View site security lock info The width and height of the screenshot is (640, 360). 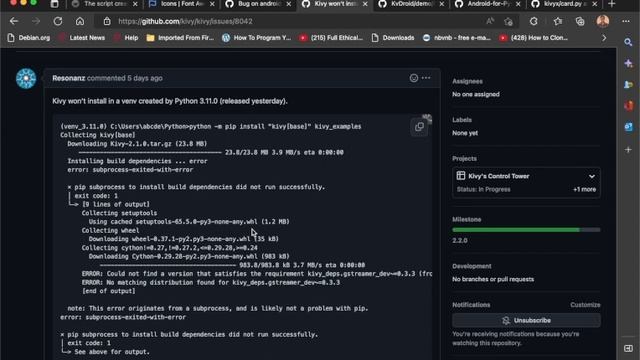[x=107, y=21]
